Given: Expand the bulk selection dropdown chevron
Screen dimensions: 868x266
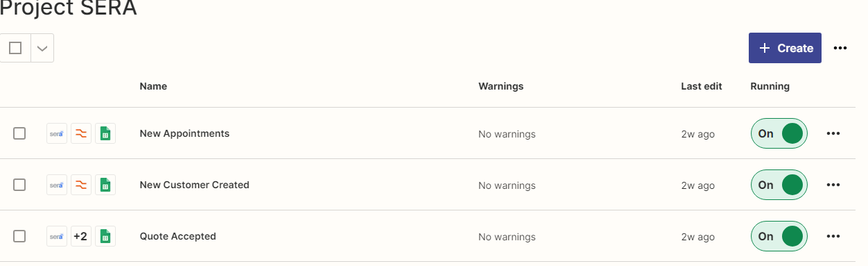Looking at the screenshot, I should [42, 48].
